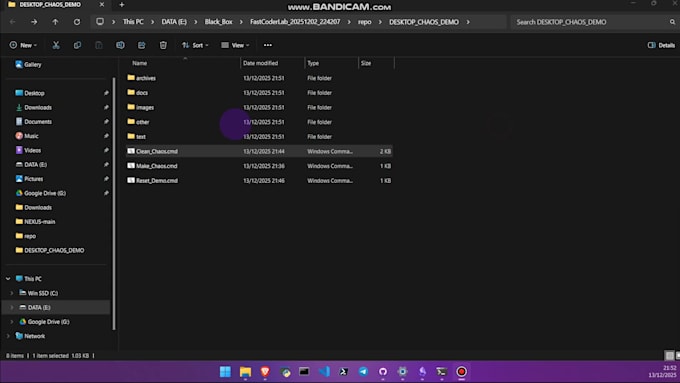
Task: Click This PC breadcrumb segment
Action: coord(133,22)
